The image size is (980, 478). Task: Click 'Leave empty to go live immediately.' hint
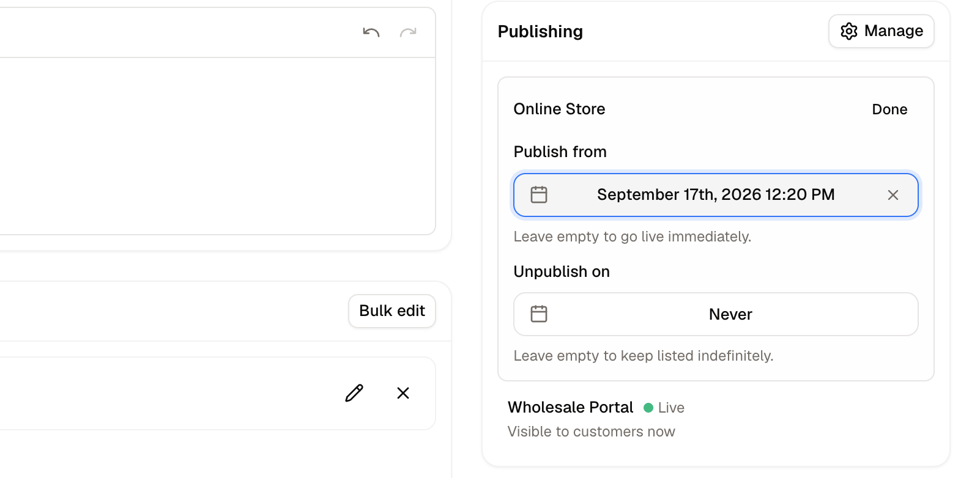pos(633,237)
